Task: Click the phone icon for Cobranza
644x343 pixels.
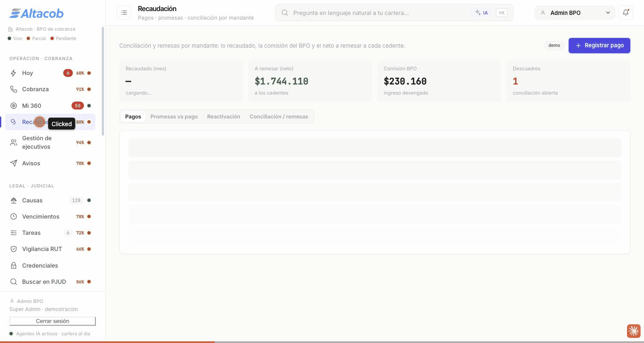Action: tap(14, 89)
